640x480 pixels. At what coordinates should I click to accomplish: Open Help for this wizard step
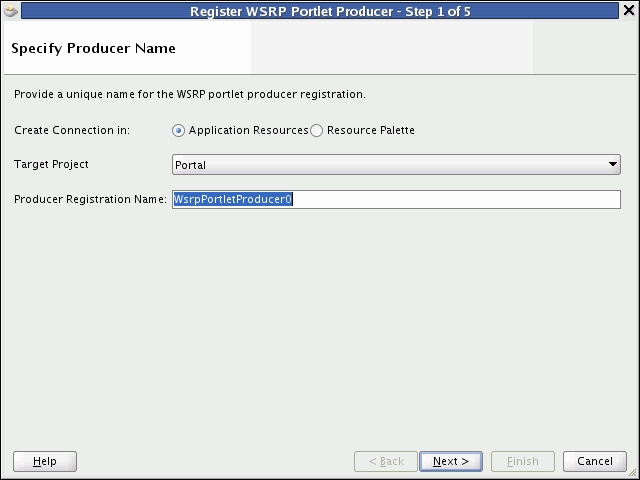tap(45, 461)
